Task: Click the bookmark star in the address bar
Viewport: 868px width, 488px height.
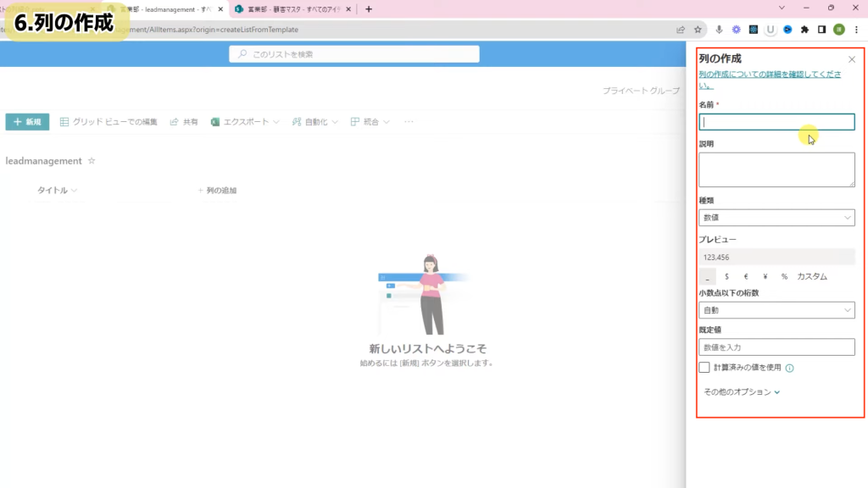Action: tap(698, 30)
